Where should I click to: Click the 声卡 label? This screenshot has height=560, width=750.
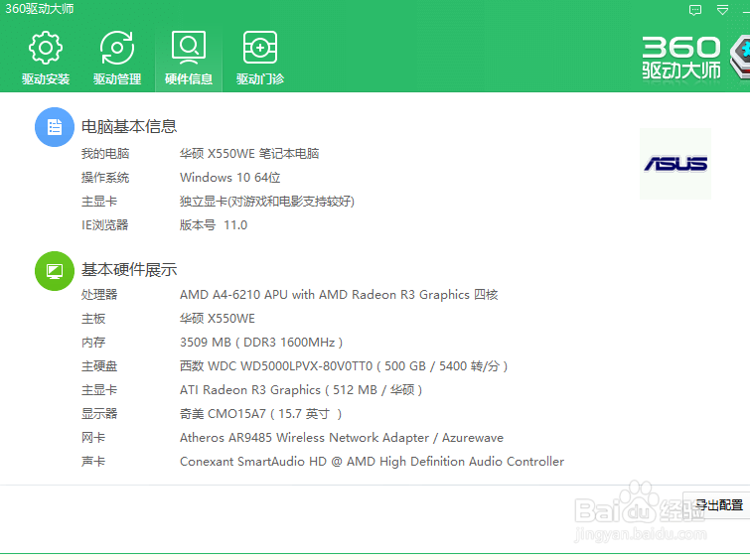pyautogui.click(x=93, y=462)
